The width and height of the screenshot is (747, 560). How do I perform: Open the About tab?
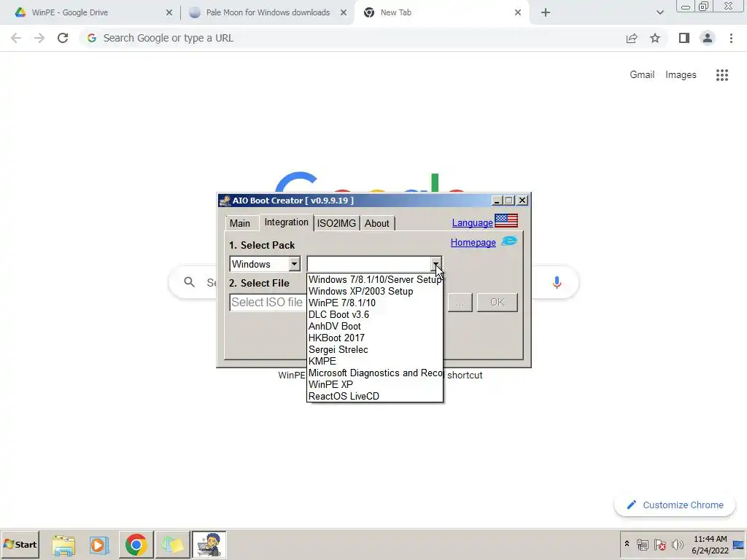click(x=377, y=223)
